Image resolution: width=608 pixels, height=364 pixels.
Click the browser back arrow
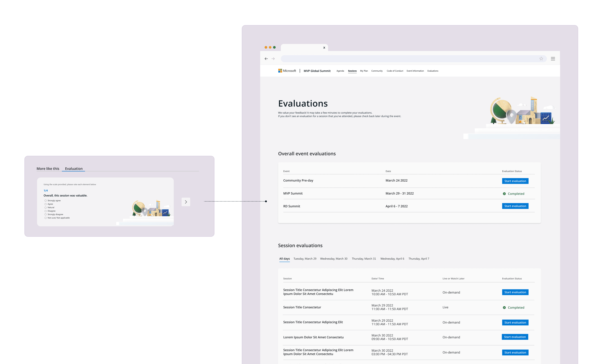(x=266, y=59)
